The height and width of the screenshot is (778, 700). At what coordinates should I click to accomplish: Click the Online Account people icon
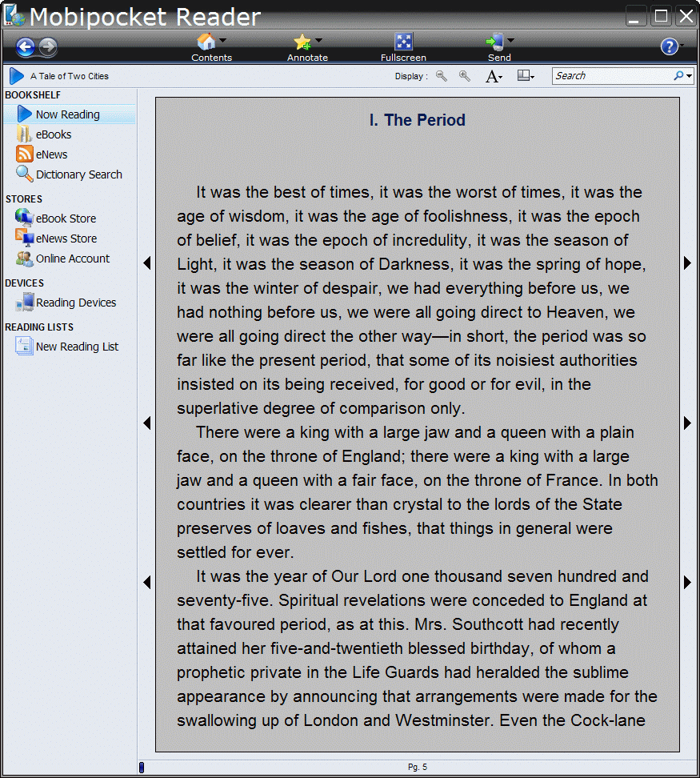pos(24,258)
